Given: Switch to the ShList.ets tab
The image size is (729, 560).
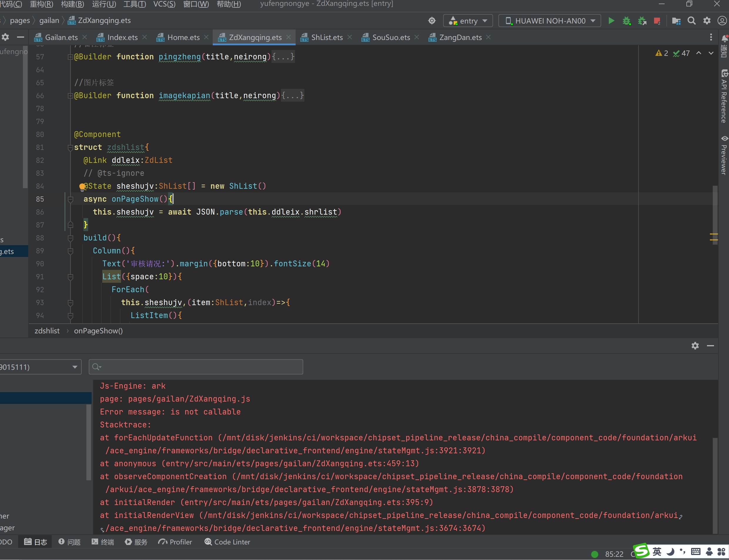Looking at the screenshot, I should [326, 37].
